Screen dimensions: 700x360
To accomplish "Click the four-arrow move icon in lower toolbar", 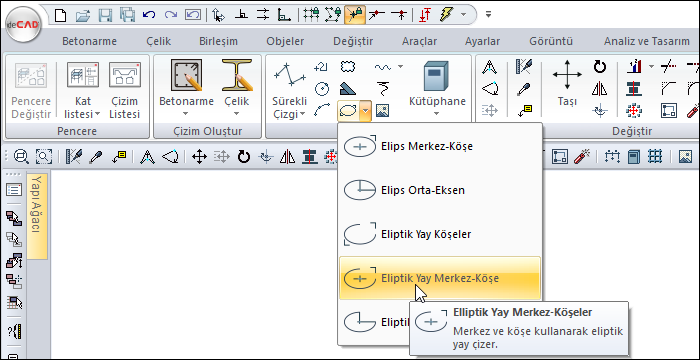I will coord(199,157).
